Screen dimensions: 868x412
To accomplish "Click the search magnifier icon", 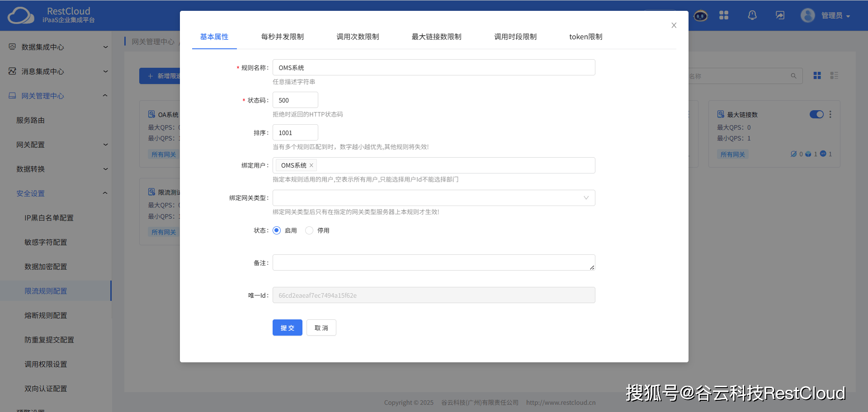I will [x=794, y=76].
